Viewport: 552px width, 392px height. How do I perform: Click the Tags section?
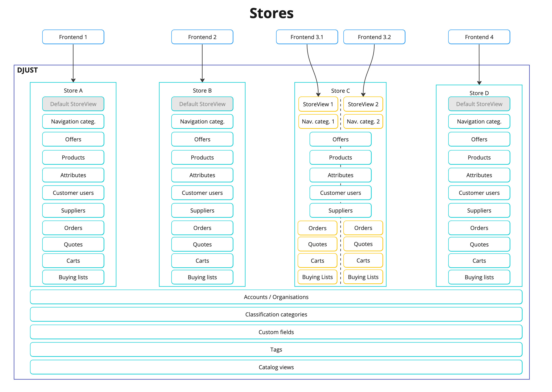(x=276, y=349)
